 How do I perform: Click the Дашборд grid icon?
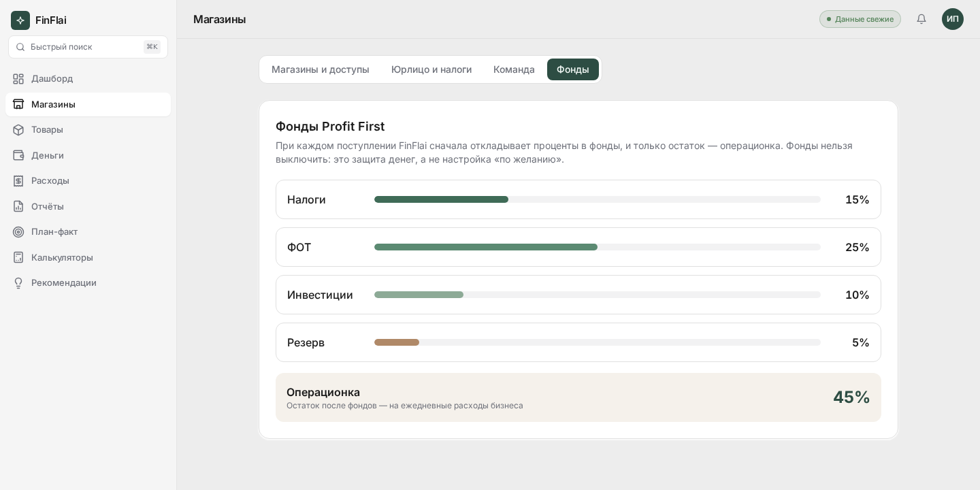18,79
